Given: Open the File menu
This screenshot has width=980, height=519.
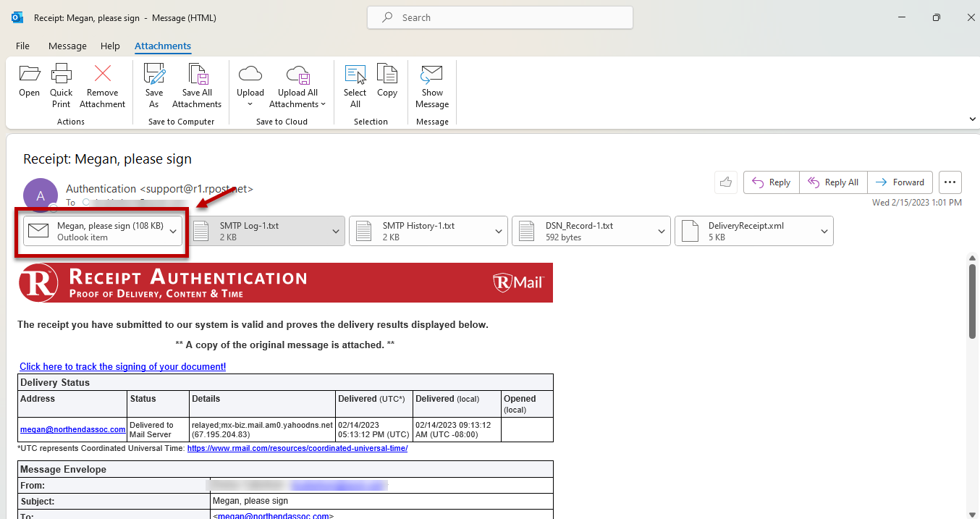Looking at the screenshot, I should (x=22, y=46).
